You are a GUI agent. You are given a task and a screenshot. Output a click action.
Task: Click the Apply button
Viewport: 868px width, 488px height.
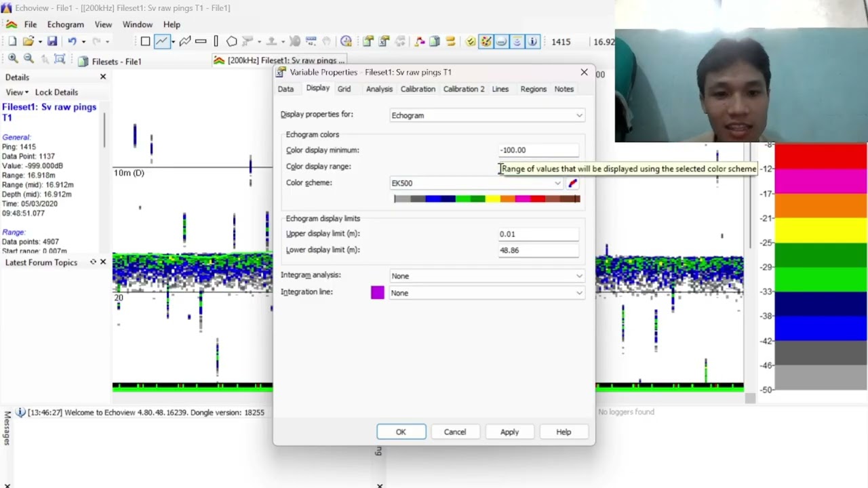(x=509, y=432)
